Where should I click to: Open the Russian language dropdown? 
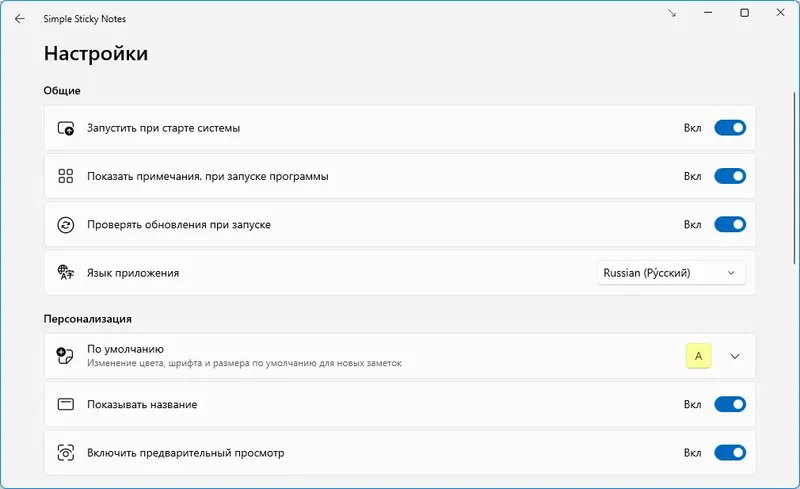[x=671, y=273]
